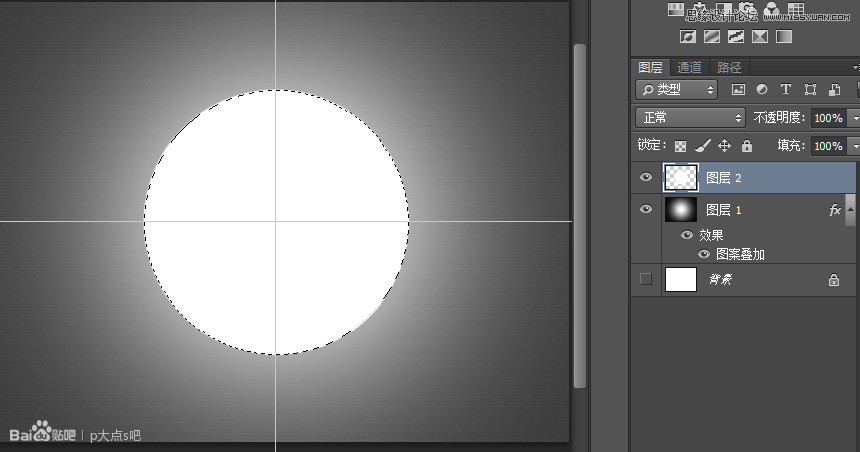Click the lock image pixels brush icon
Image resolution: width=860 pixels, height=452 pixels.
coord(702,146)
